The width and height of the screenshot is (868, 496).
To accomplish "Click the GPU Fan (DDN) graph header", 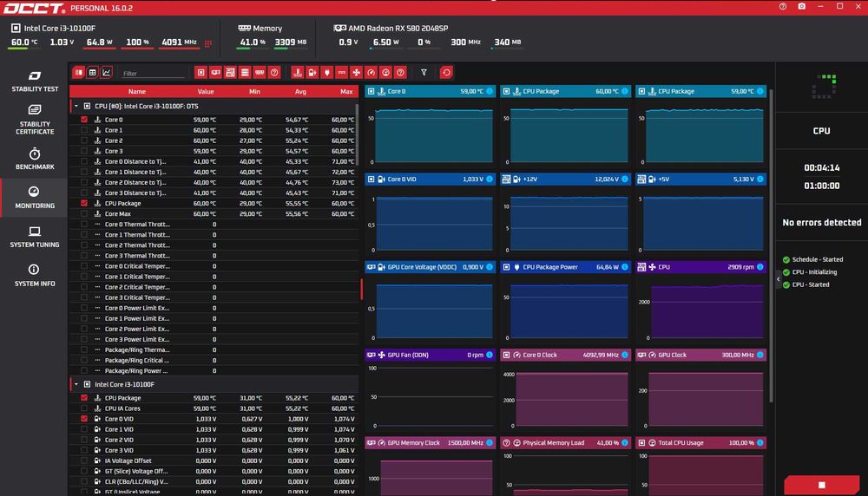I will (x=430, y=355).
